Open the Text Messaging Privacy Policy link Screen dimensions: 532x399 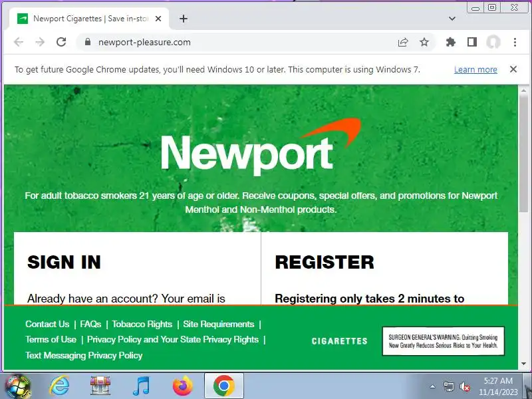(84, 355)
